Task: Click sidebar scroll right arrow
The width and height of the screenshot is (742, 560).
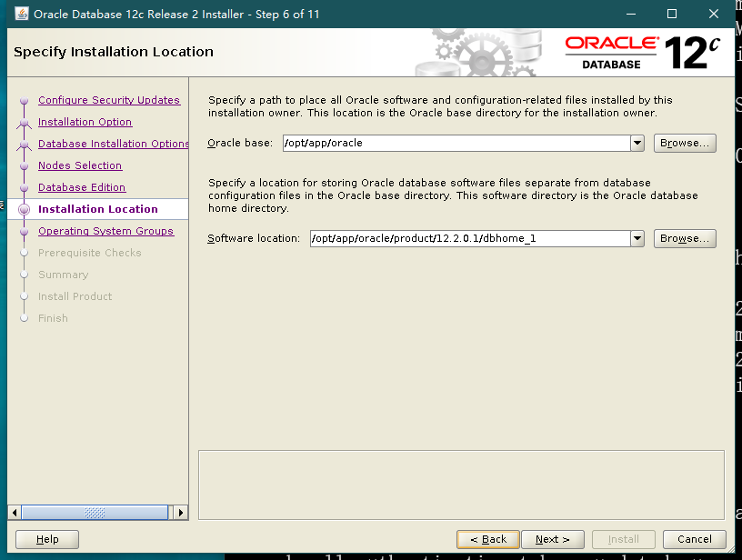Action: (181, 512)
